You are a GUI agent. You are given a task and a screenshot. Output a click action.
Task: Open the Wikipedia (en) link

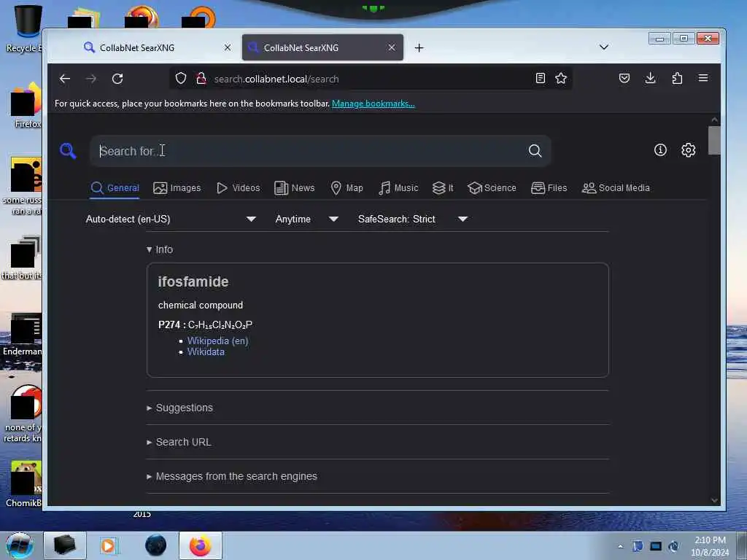217,341
